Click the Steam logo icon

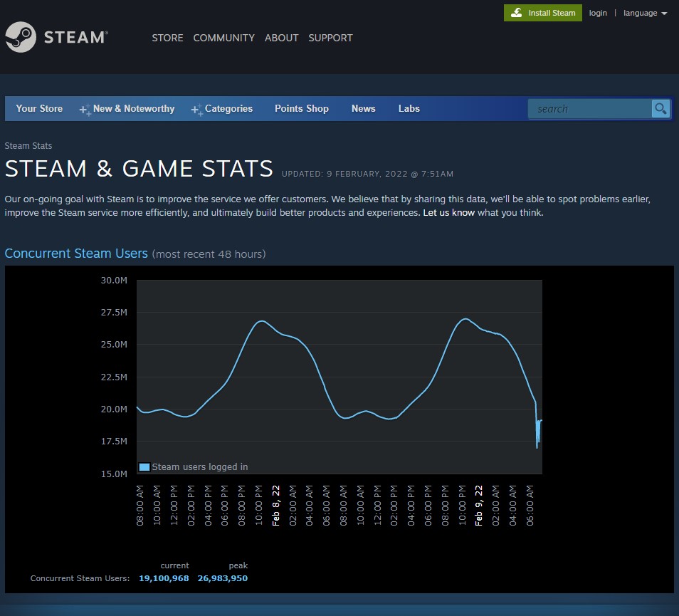click(x=21, y=37)
